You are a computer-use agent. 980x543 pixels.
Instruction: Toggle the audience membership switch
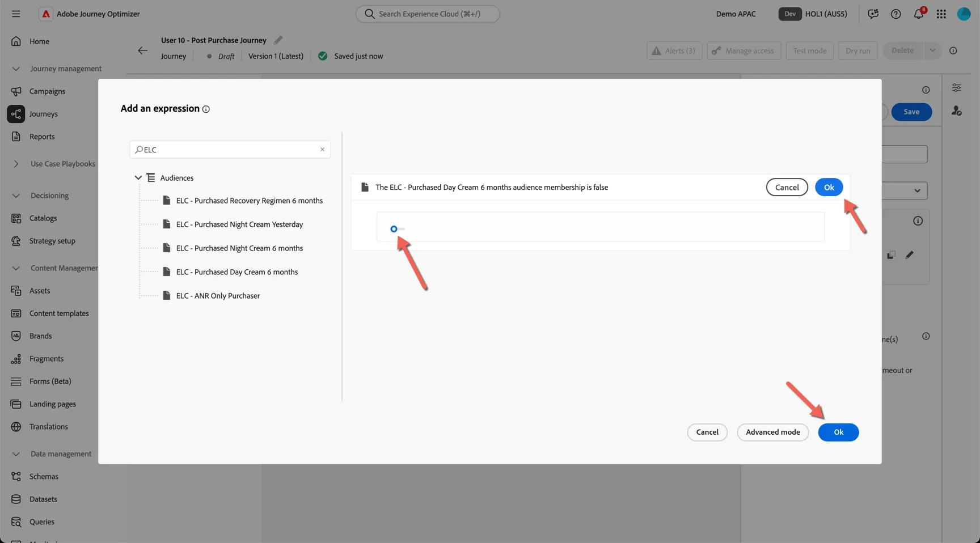tap(397, 229)
